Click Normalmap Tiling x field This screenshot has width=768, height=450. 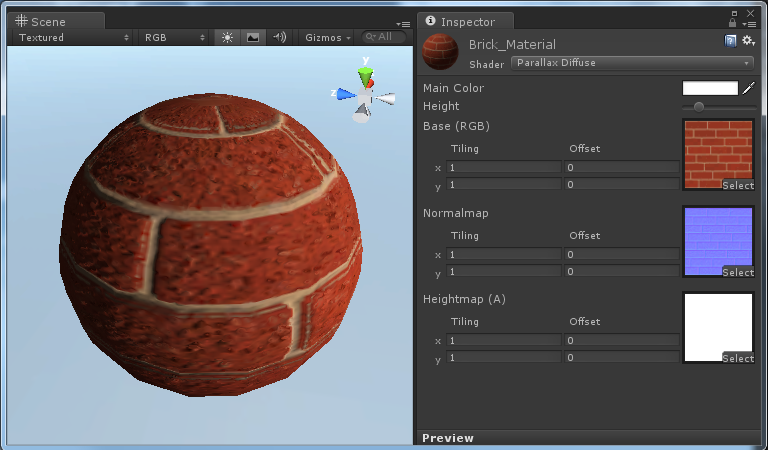click(504, 255)
